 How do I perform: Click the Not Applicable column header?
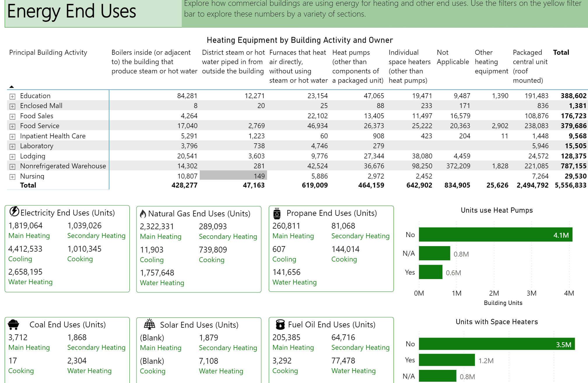453,57
